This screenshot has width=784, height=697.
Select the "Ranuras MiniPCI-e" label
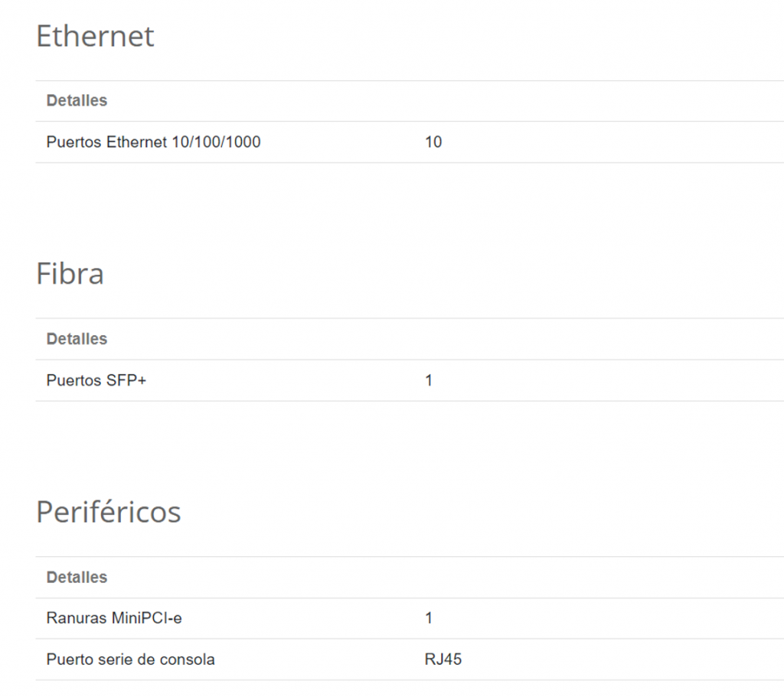point(114,617)
